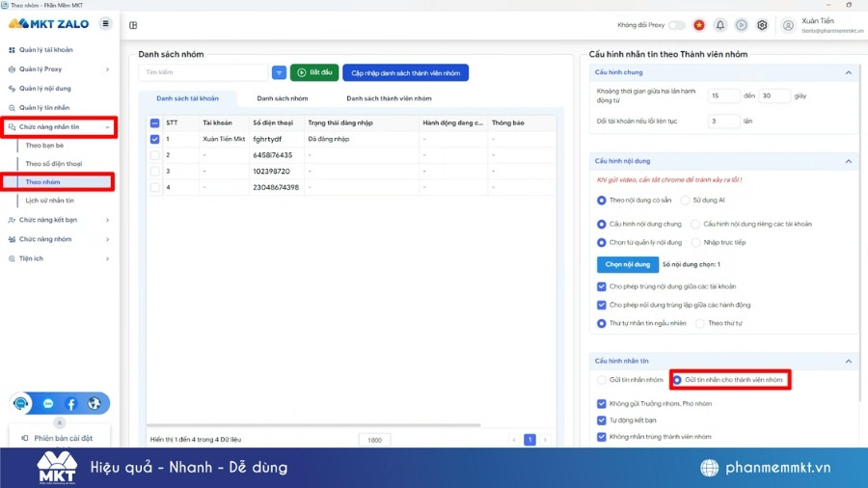The image size is (868, 488).
Task: Select the Sử dụng AI radio option
Action: point(685,201)
